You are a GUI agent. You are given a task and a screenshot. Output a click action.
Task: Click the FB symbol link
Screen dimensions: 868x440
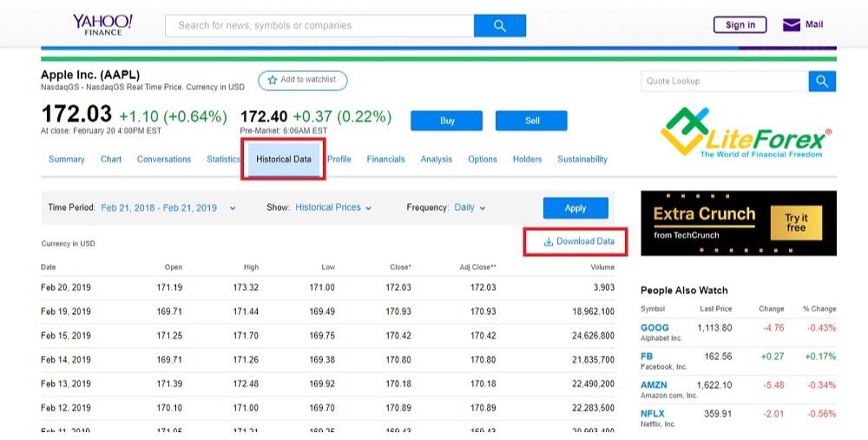click(647, 357)
